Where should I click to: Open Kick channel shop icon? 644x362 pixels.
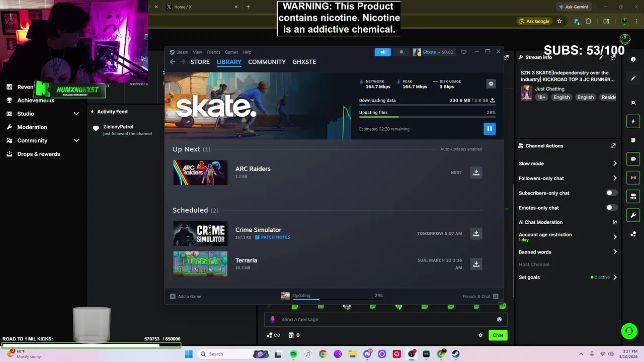tap(291, 335)
